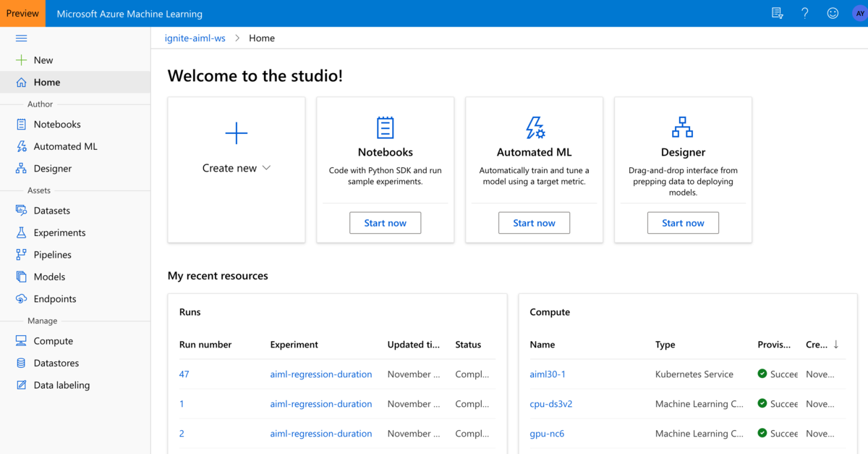This screenshot has height=454, width=868.
Task: Click the Pipelines sidebar icon
Action: coord(21,255)
